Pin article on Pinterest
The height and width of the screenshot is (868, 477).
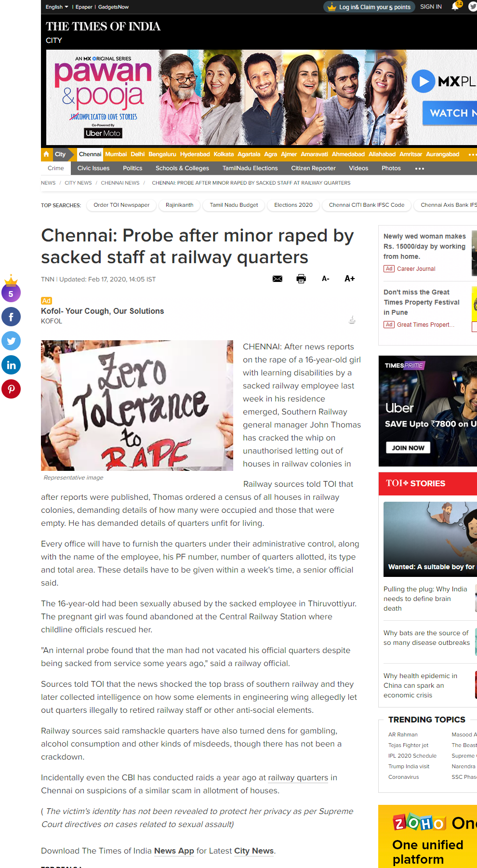(11, 389)
